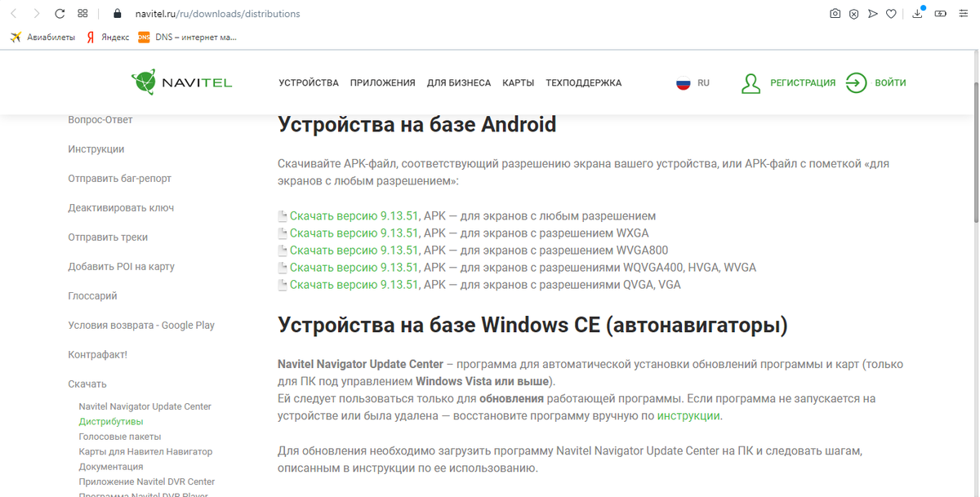
Task: Download version 9.13.51 for WVGA800 screens
Action: click(354, 251)
